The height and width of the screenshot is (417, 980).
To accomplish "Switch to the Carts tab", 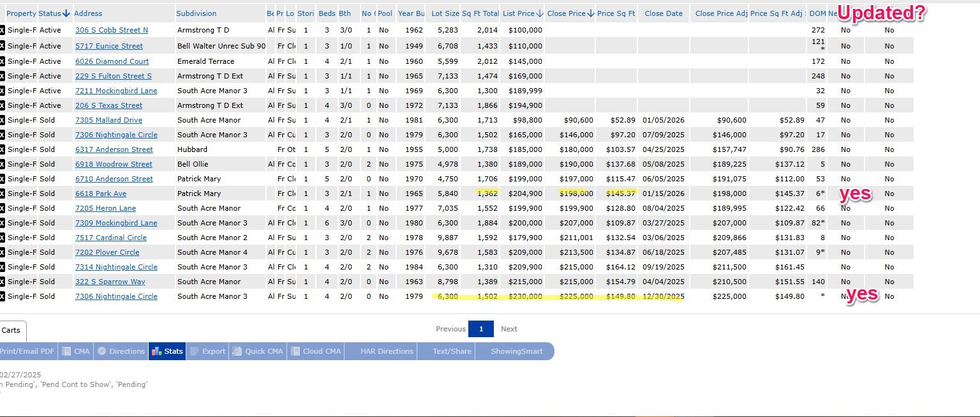I will (11, 330).
